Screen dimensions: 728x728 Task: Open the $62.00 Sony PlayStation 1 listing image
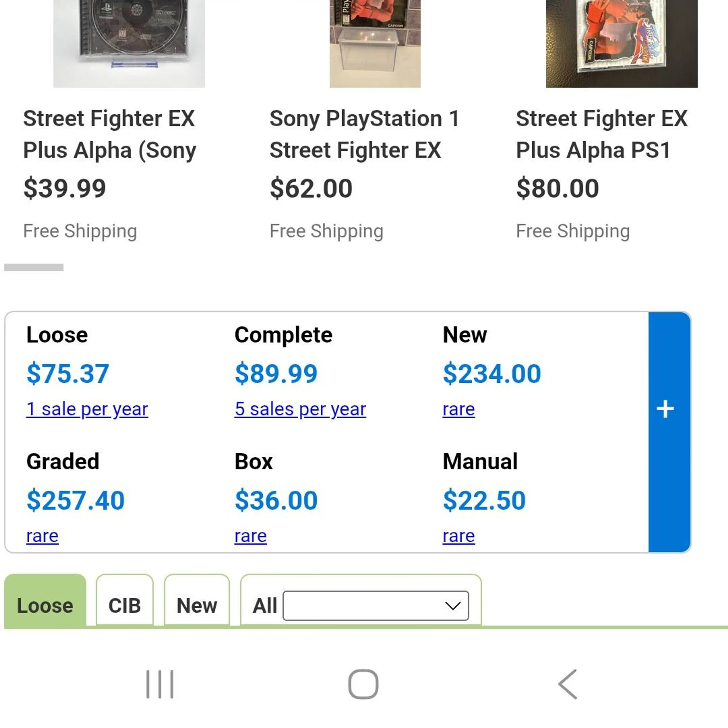click(x=375, y=44)
